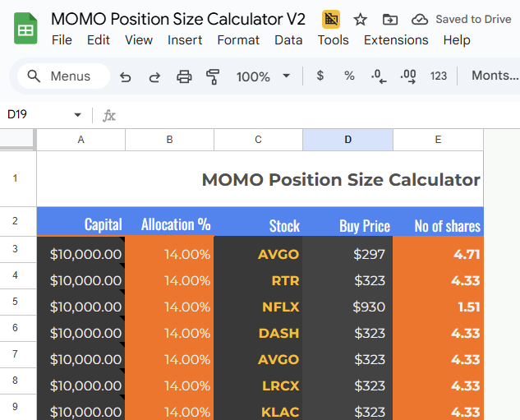
Task: Click the Menus search button
Action: [64, 76]
